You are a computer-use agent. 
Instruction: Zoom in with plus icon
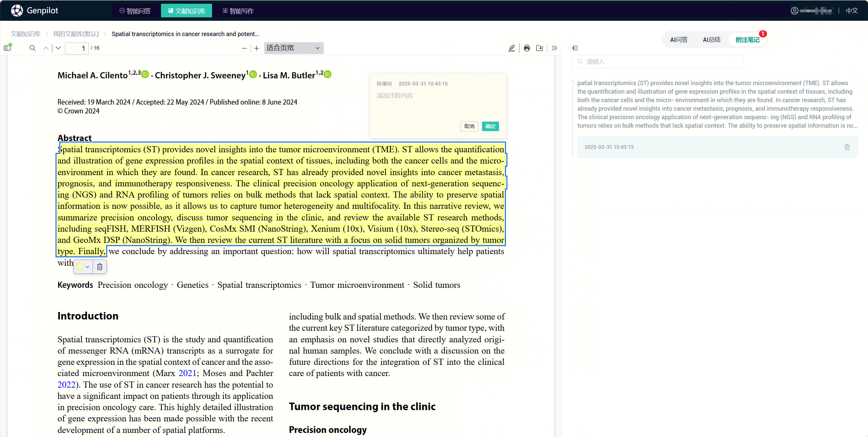click(x=257, y=48)
